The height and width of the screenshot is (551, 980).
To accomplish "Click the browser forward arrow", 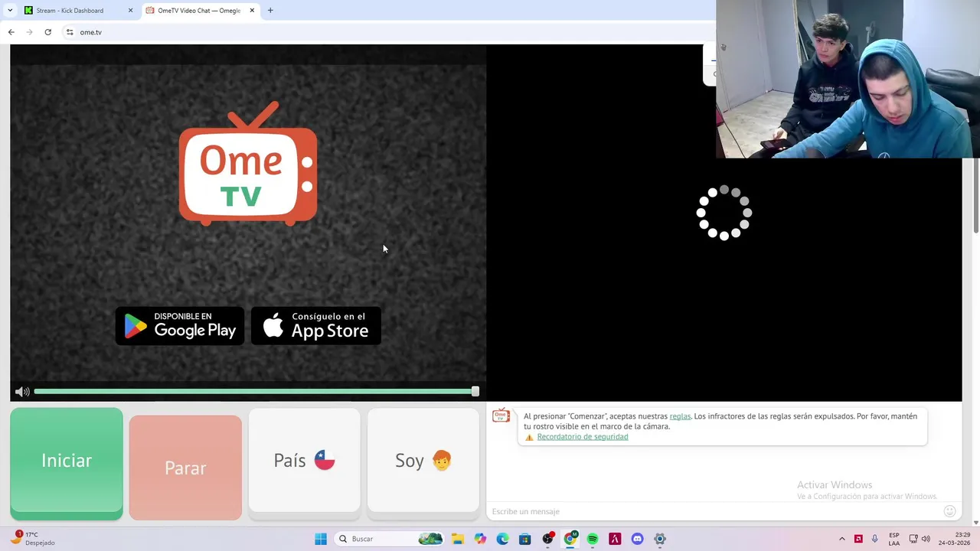I will click(29, 32).
